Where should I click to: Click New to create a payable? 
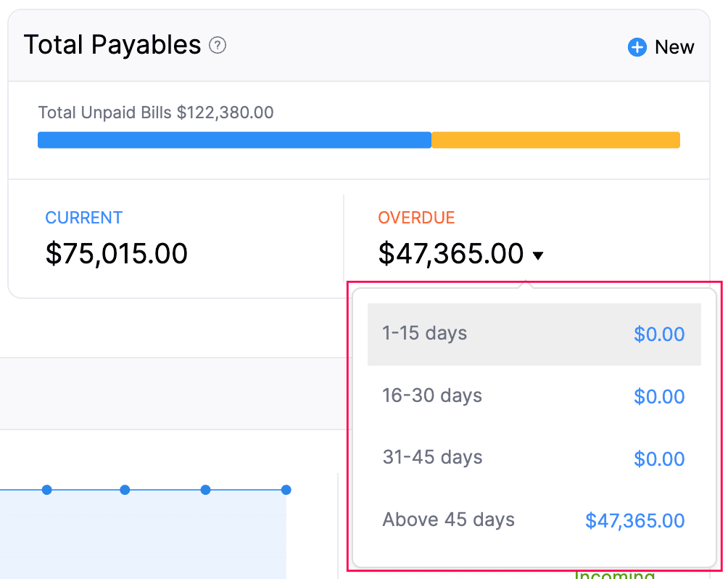click(673, 46)
